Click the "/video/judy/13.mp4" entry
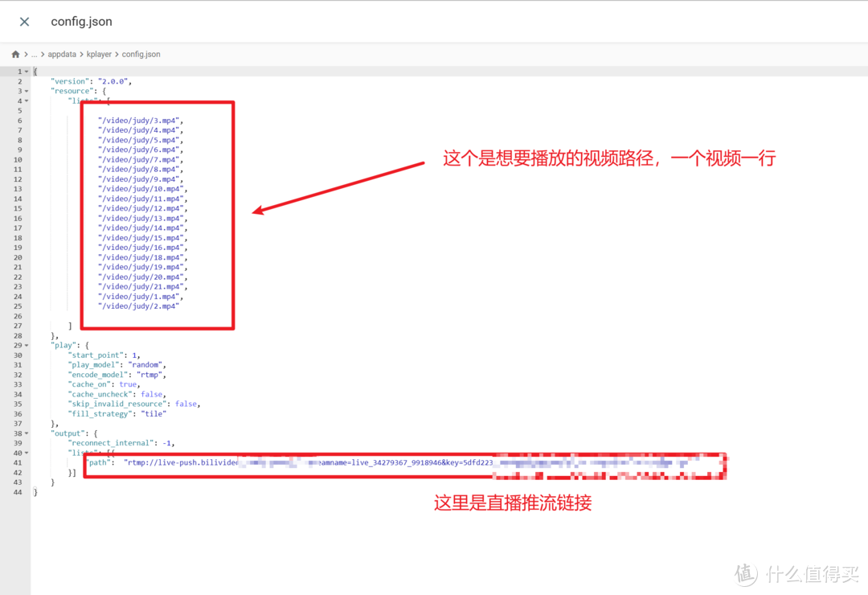The image size is (868, 595). [x=143, y=218]
